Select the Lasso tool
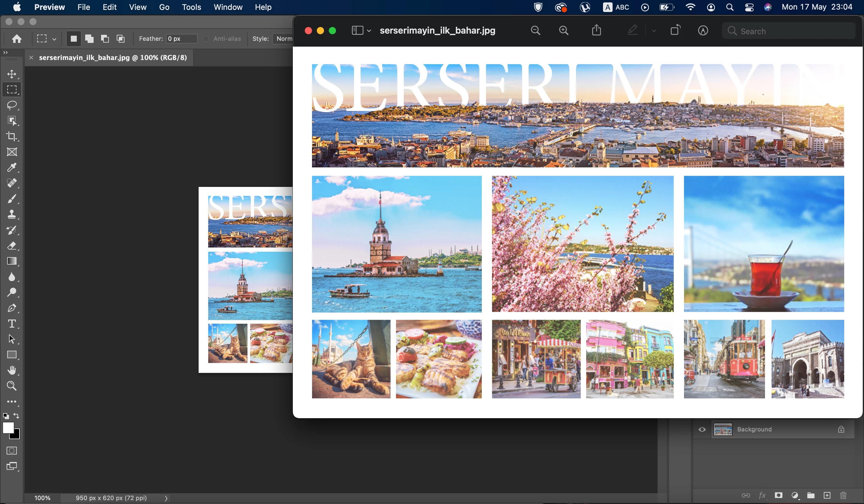864x504 pixels. coord(12,105)
